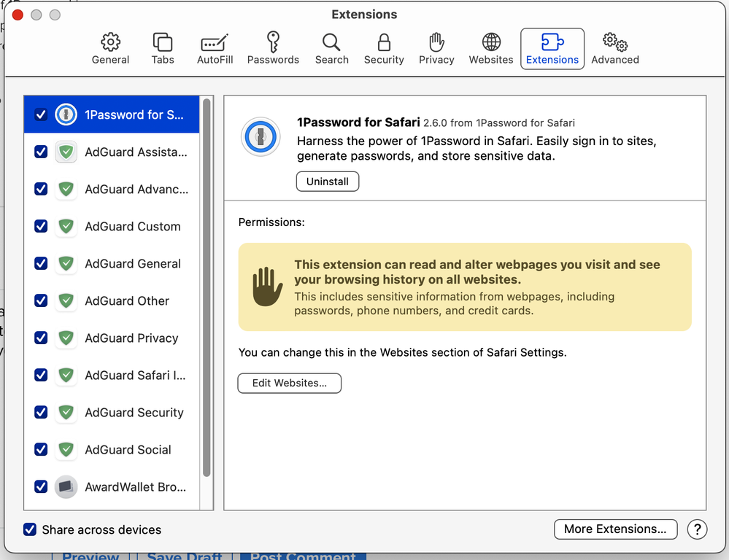Open the AutoFill pencil icon
This screenshot has height=560, width=729.
tap(215, 42)
